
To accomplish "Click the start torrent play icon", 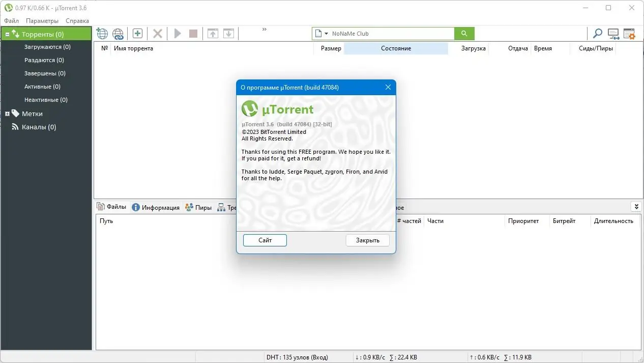I will tap(178, 34).
